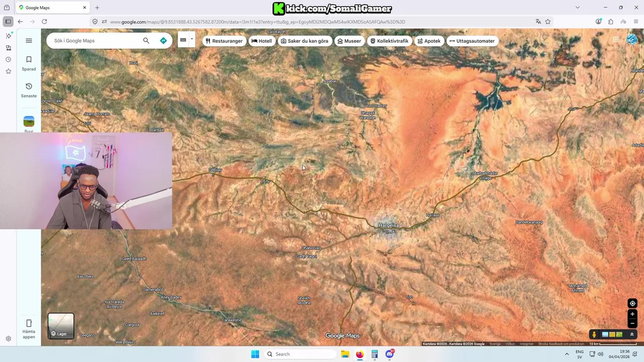Open synced tabs in browser sidebar
Screen dimensions: 644x362
click(8, 48)
